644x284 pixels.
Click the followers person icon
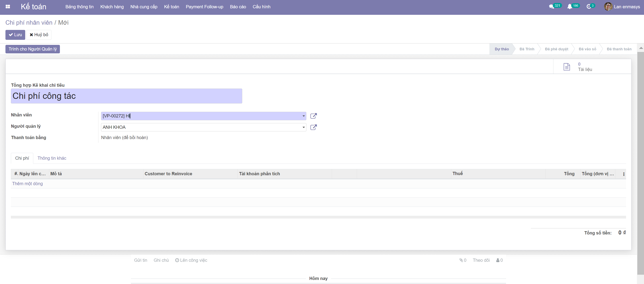tap(498, 260)
